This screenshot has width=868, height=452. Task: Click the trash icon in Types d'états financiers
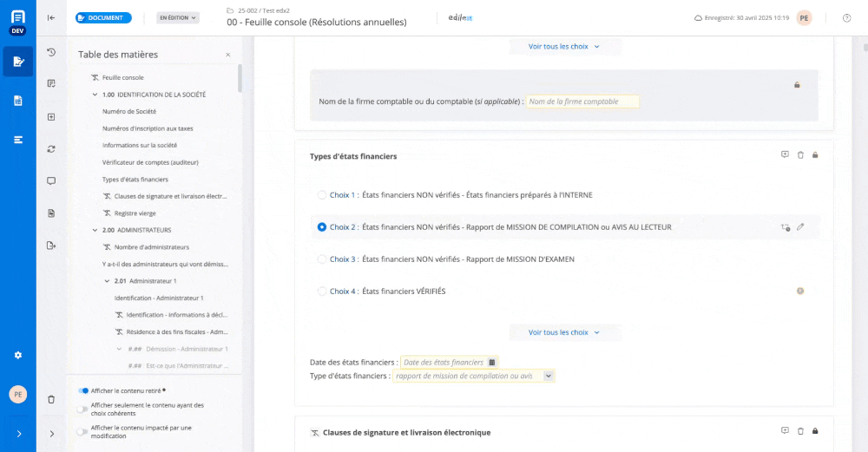pyautogui.click(x=800, y=155)
